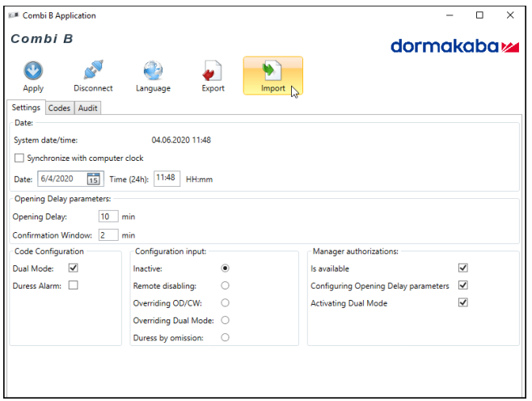The height and width of the screenshot is (401, 532).
Task: Choose the Overriding OD/CW option
Action: point(225,302)
